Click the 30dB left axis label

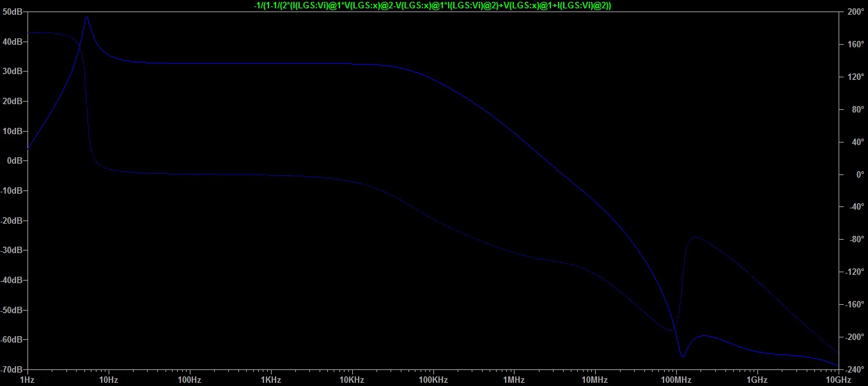(13, 71)
